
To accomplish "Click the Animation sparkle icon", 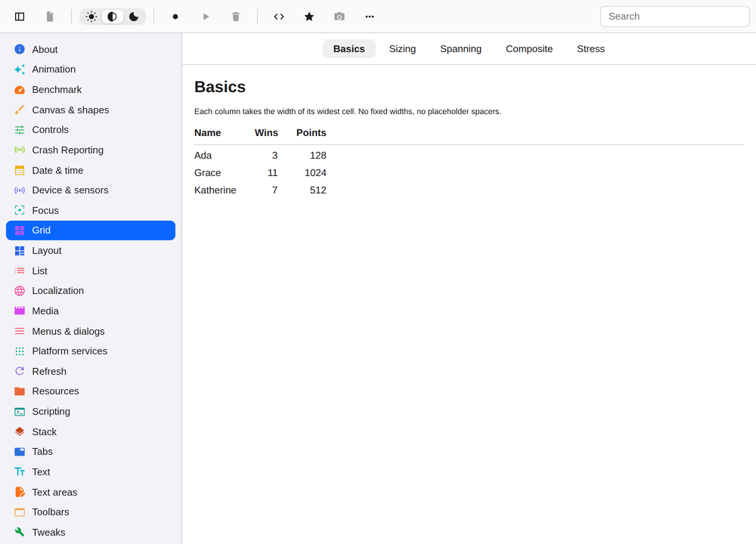I will [20, 70].
